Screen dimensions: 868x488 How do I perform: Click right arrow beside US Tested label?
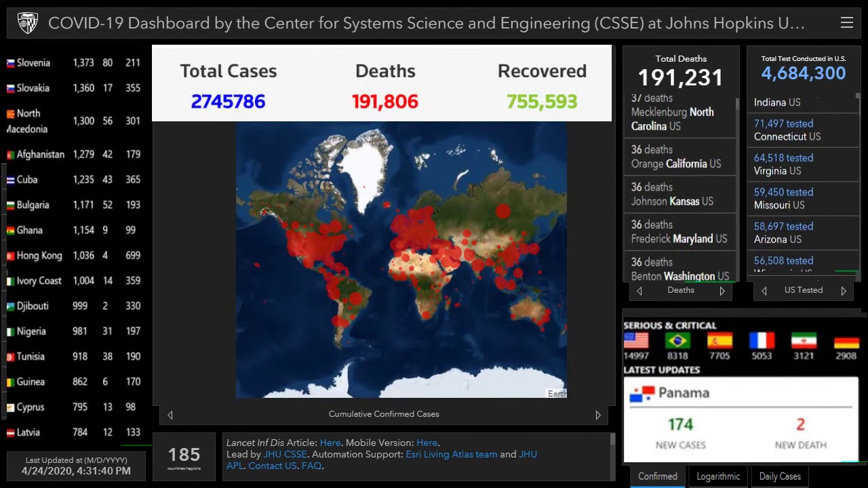pyautogui.click(x=844, y=291)
